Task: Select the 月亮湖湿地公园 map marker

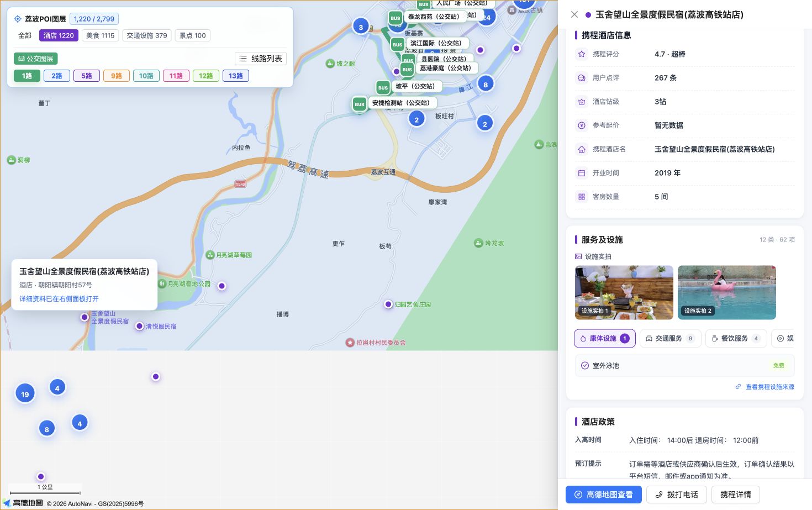Action: (162, 283)
